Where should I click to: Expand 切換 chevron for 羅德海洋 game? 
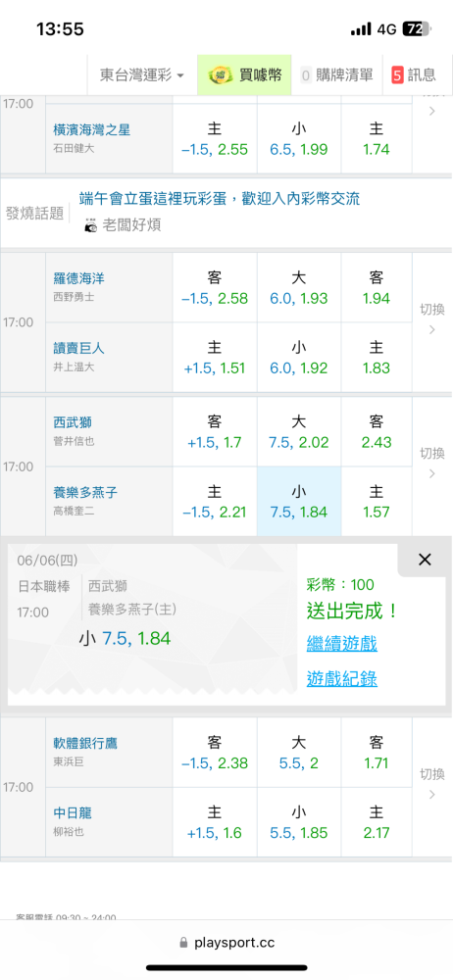coord(432,319)
